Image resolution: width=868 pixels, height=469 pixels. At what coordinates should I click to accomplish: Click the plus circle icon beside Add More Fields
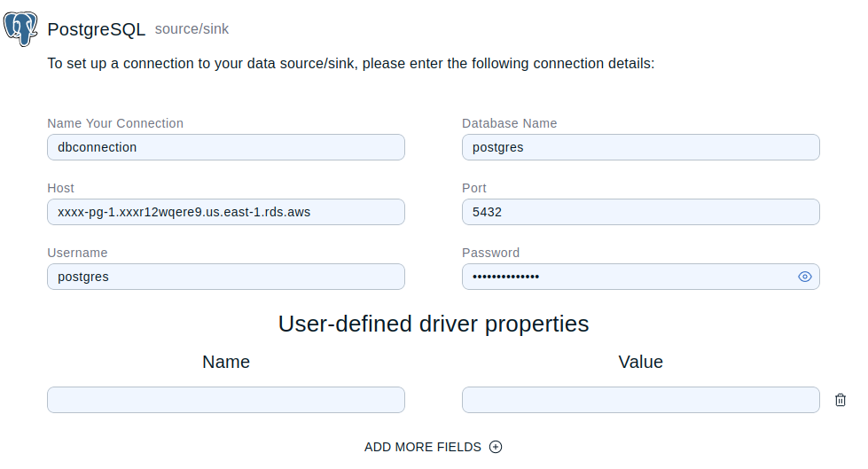[x=496, y=447]
